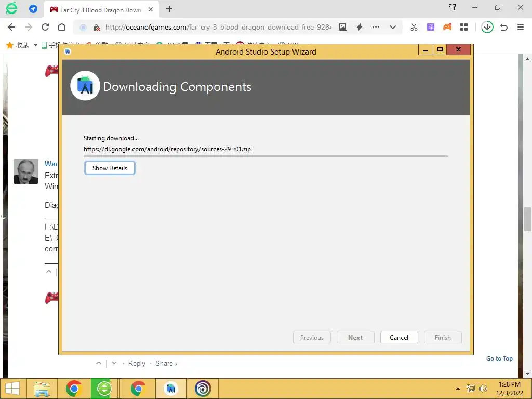The width and height of the screenshot is (532, 399).
Task: Open Android Studio from the taskbar
Action: (x=171, y=389)
